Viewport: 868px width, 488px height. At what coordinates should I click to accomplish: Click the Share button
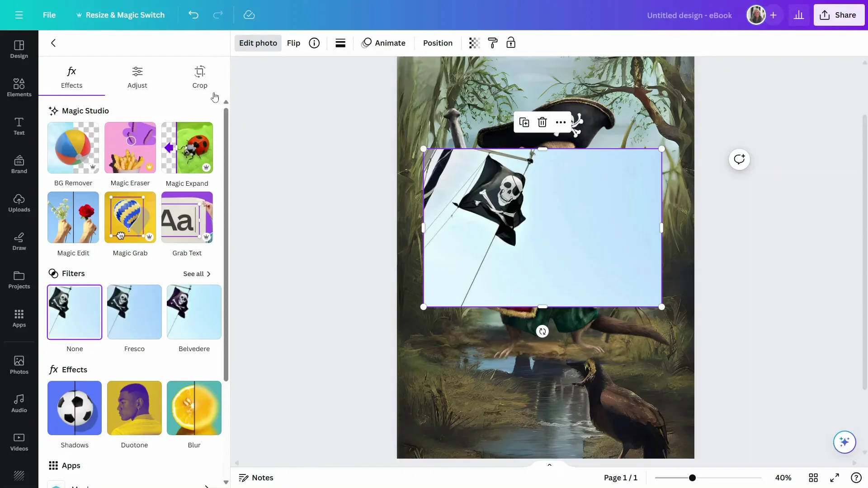pyautogui.click(x=839, y=15)
